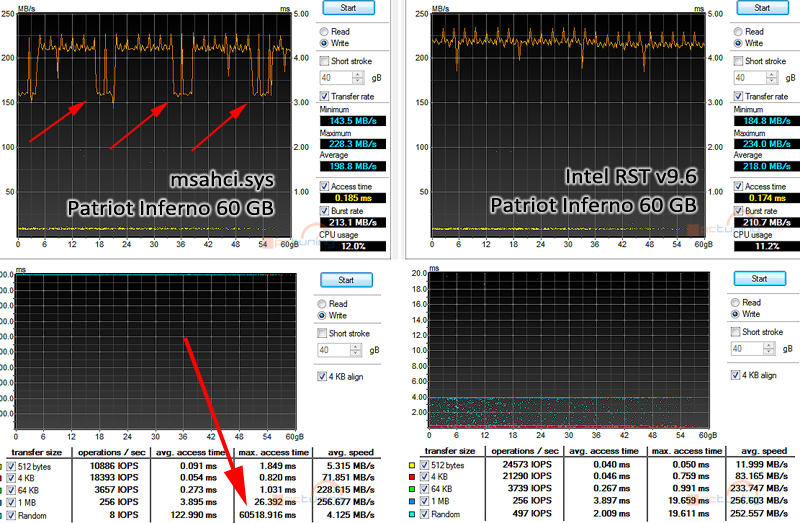Click the avg speed 252.557 MB/s cell
800x523 pixels.
point(761,513)
